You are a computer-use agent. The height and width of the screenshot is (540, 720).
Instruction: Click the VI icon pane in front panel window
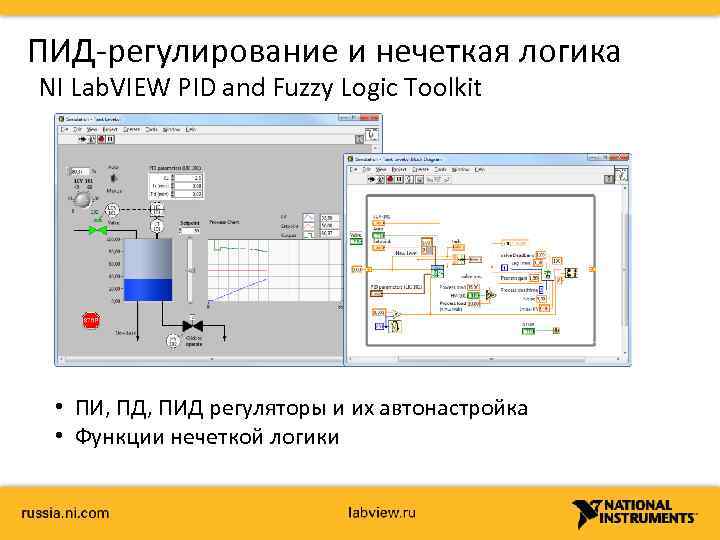point(372,135)
